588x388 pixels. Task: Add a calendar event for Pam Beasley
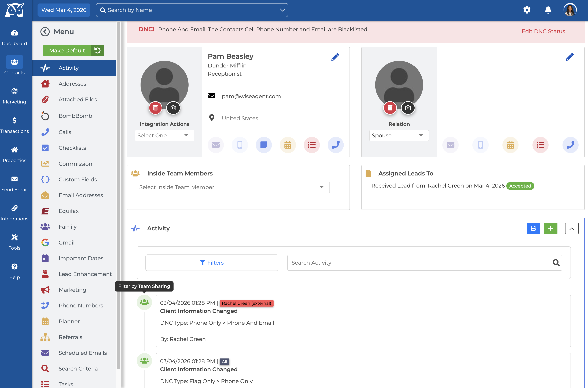pos(288,145)
